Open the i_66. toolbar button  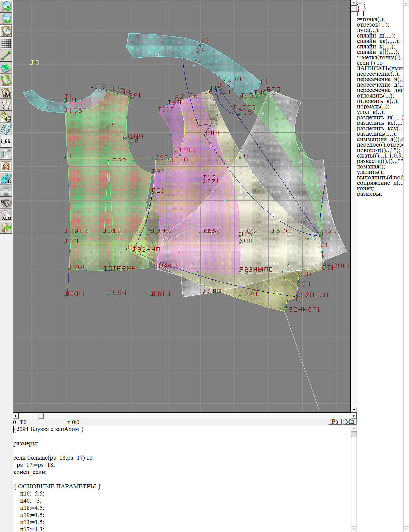click(x=6, y=141)
